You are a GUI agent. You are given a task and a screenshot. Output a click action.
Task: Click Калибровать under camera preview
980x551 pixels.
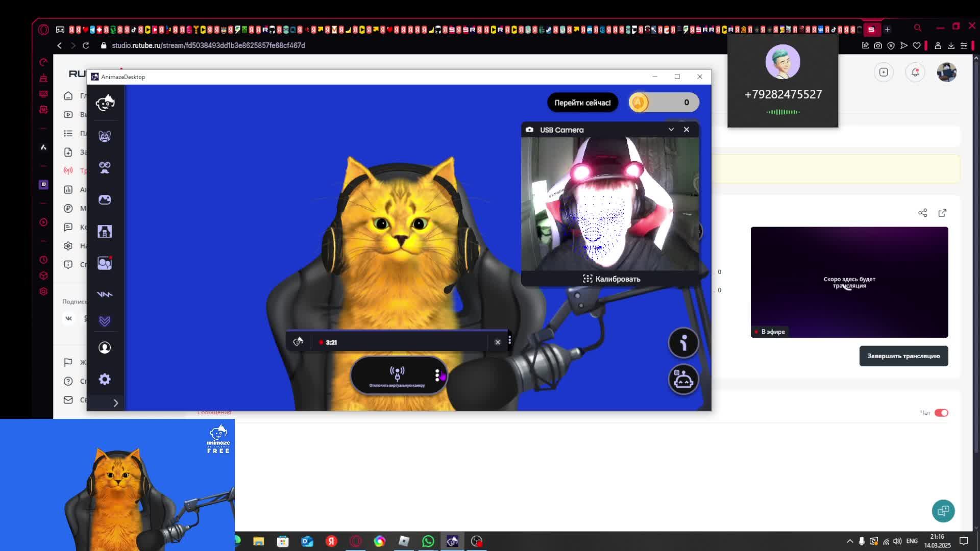611,279
